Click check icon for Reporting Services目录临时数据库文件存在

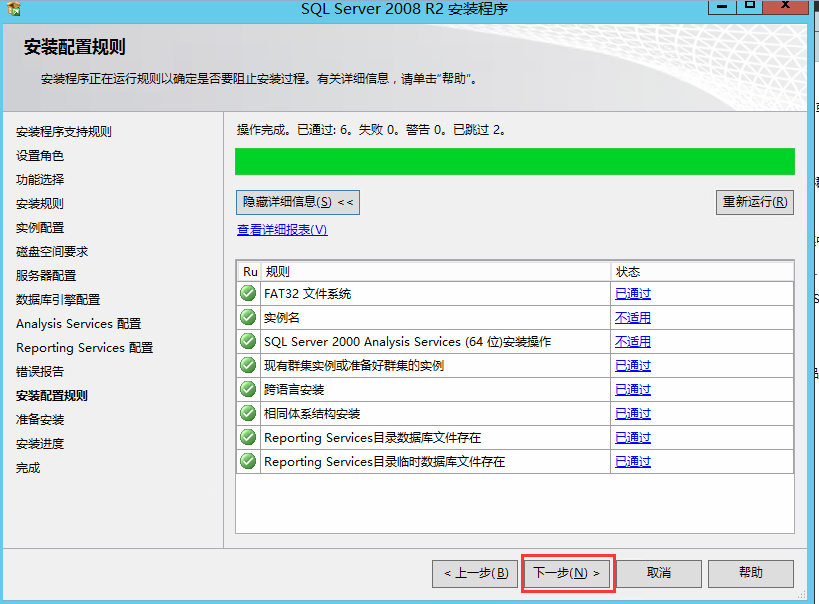[x=248, y=461]
